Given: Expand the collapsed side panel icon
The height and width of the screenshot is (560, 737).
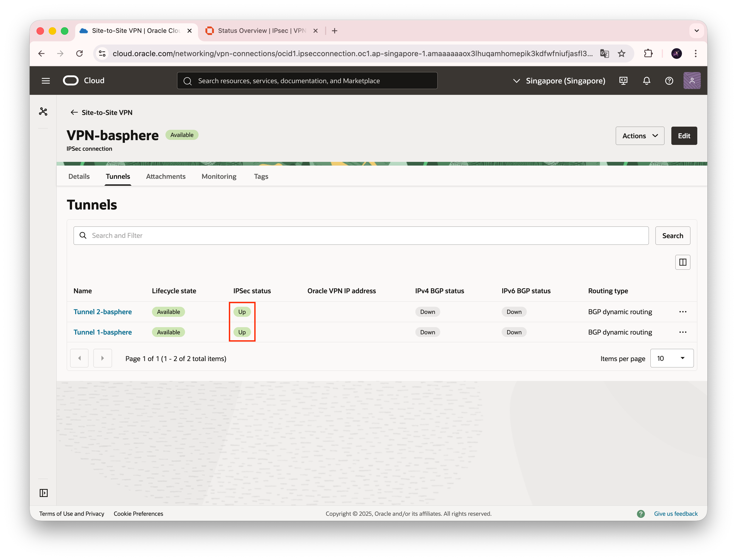Looking at the screenshot, I should [44, 493].
